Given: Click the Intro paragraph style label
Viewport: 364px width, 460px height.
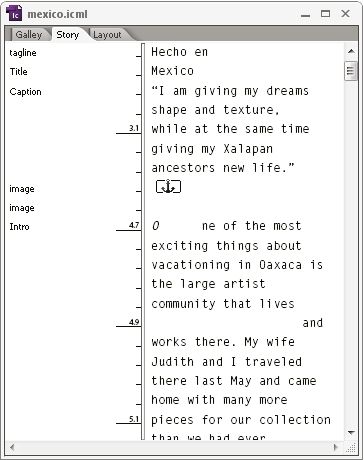Looking at the screenshot, I should tap(19, 227).
